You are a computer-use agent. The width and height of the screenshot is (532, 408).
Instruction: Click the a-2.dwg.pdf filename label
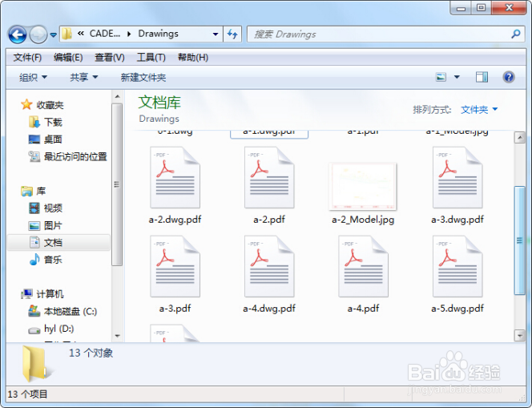(175, 220)
